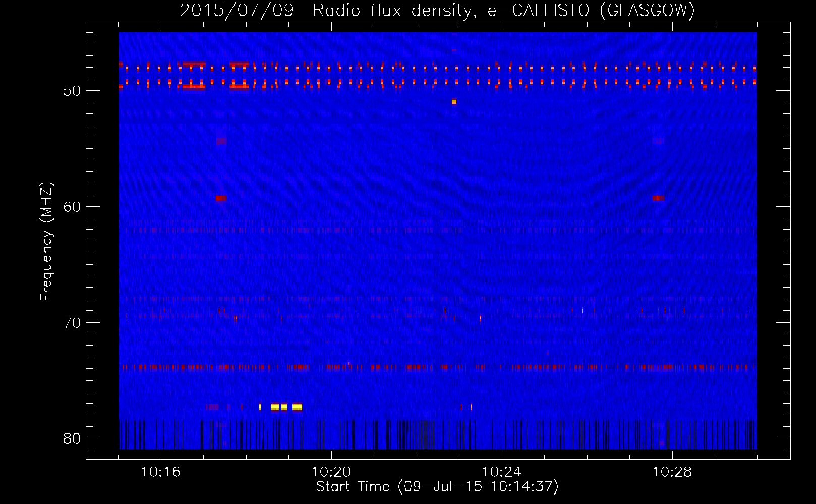Click the Frequency (MHZ) axis label
Viewport: 816px width, 504px height.
46,242
